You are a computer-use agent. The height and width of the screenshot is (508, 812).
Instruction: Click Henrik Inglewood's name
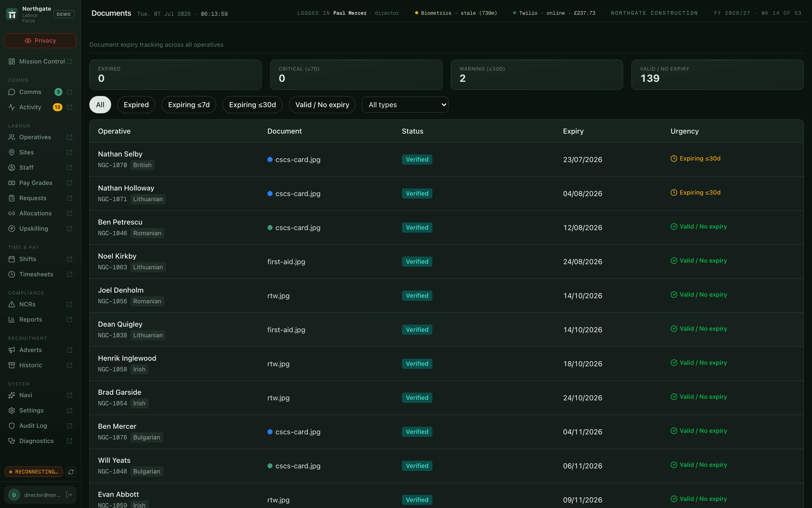[x=127, y=358]
